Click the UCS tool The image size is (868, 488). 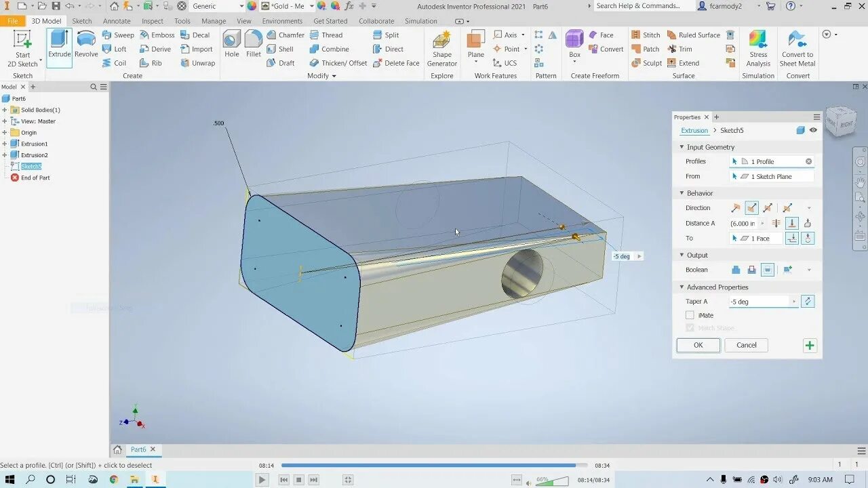tap(505, 63)
